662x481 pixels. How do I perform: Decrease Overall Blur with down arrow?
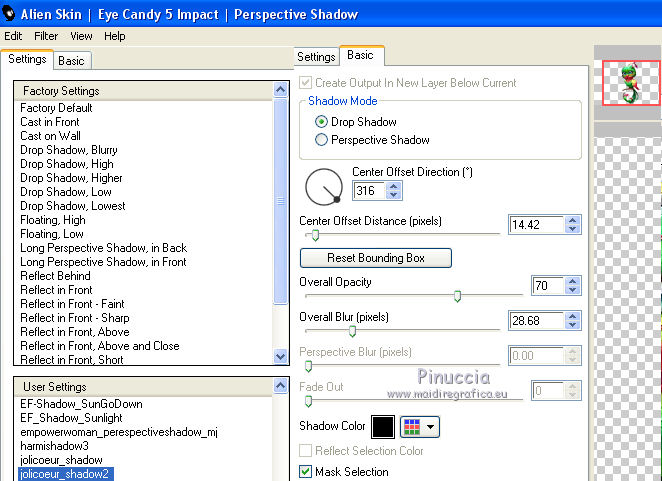pyautogui.click(x=572, y=325)
